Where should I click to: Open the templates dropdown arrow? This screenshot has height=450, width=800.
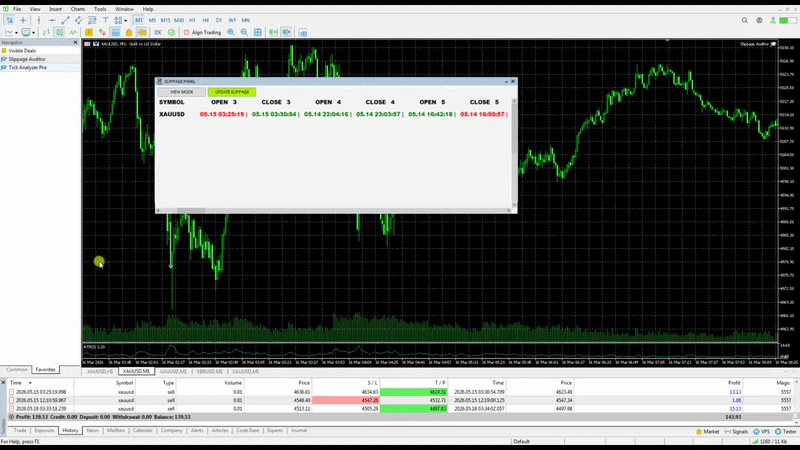pyautogui.click(x=34, y=33)
